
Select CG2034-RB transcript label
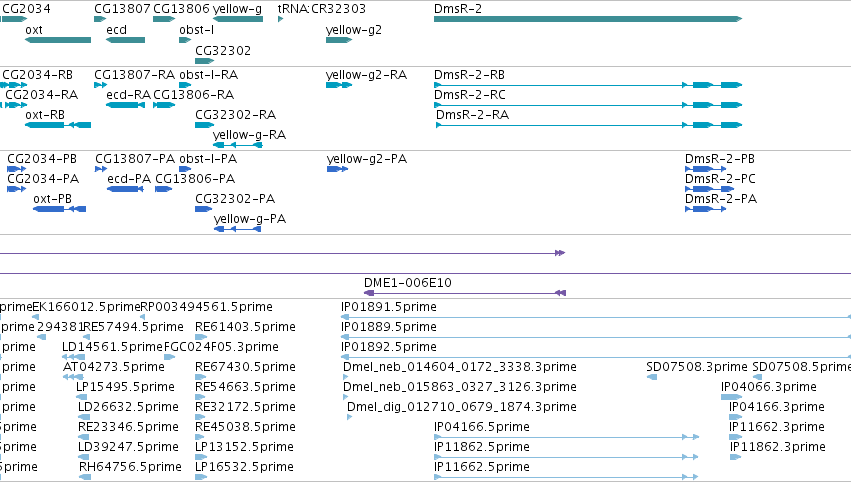point(37,74)
